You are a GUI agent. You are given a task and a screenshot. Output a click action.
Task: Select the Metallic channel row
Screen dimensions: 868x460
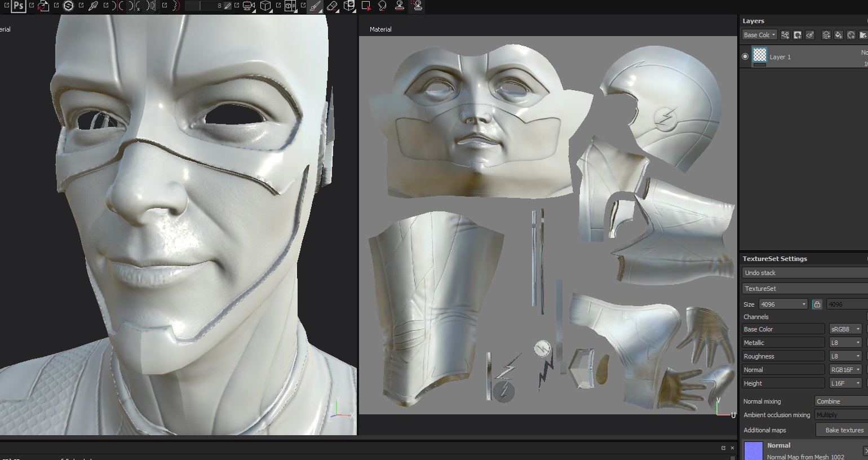coord(783,343)
